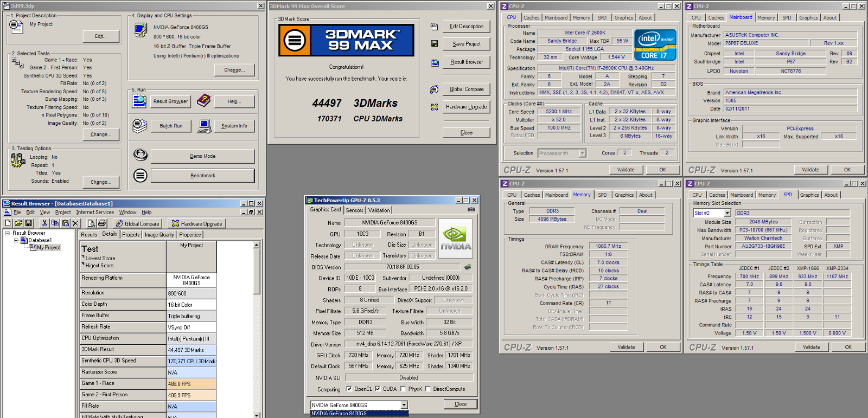Open the Validation tab in GPU-Z
This screenshot has height=418, width=868.
point(379,210)
